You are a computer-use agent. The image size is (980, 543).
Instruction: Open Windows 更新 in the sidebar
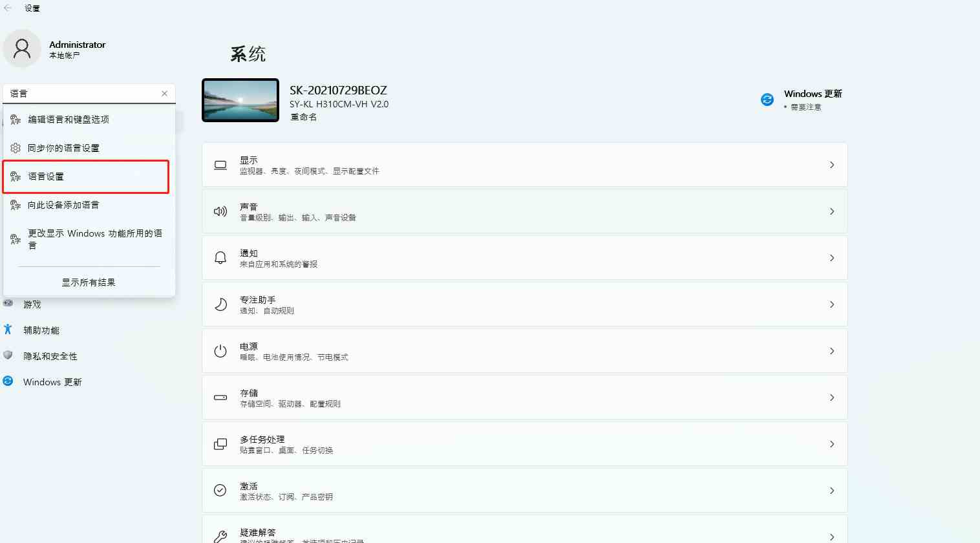[x=52, y=382]
